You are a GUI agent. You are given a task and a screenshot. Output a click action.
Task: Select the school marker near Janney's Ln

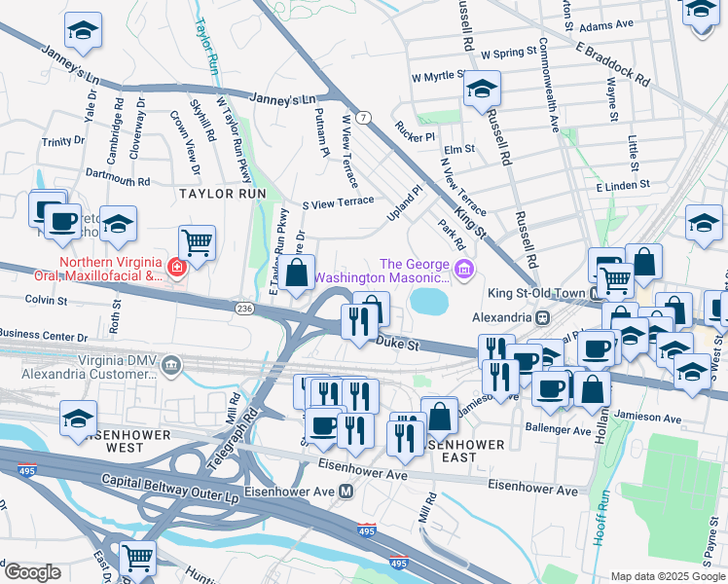[83, 33]
